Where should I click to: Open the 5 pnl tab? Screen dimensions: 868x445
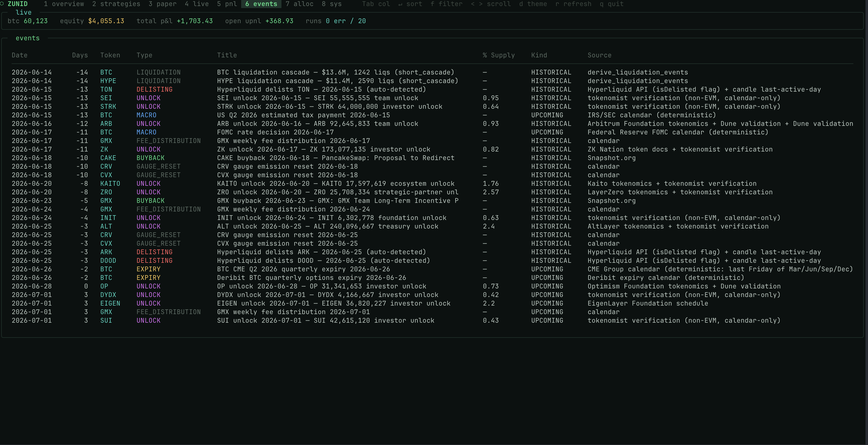point(227,4)
